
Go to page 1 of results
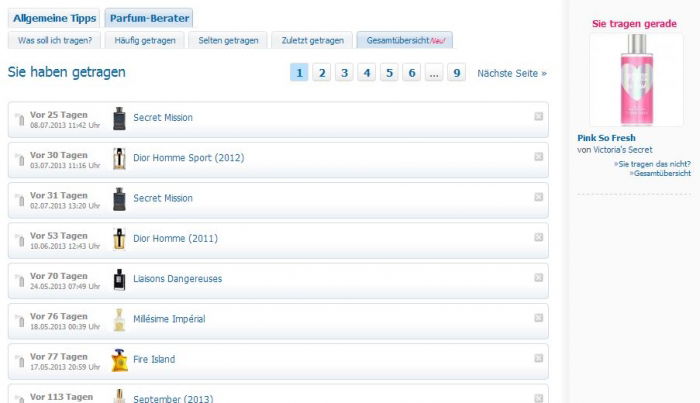pos(299,72)
